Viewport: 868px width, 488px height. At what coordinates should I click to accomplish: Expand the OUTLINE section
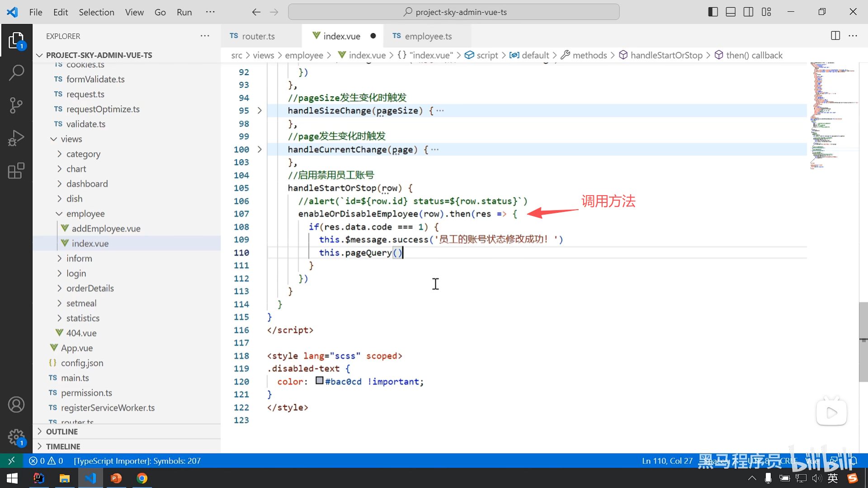[62, 432]
